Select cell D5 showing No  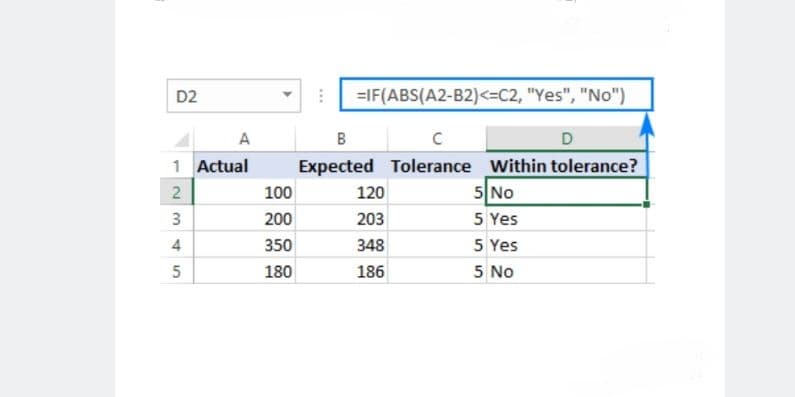pos(566,271)
